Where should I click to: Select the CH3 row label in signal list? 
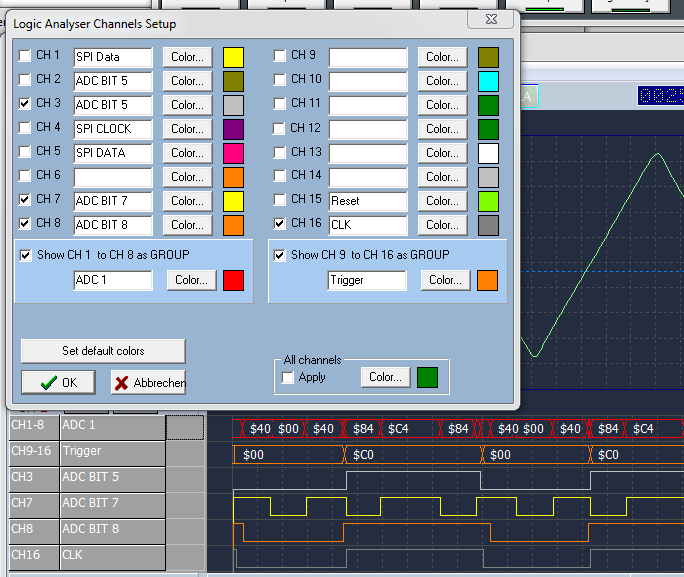coord(34,479)
